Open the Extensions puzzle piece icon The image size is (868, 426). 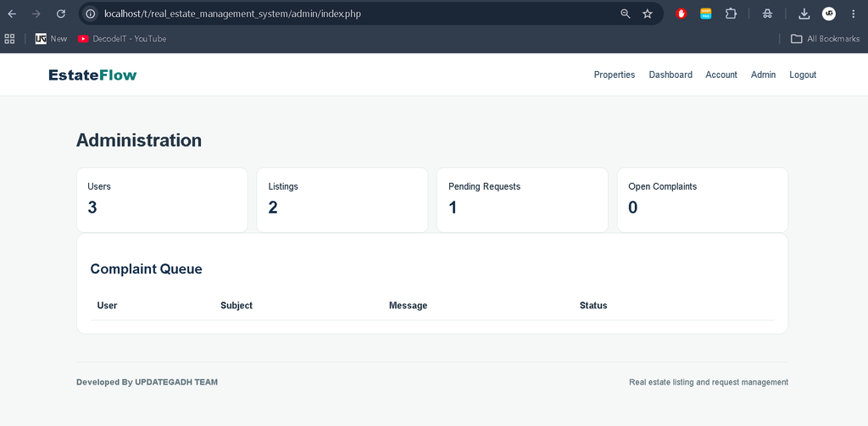click(x=731, y=14)
